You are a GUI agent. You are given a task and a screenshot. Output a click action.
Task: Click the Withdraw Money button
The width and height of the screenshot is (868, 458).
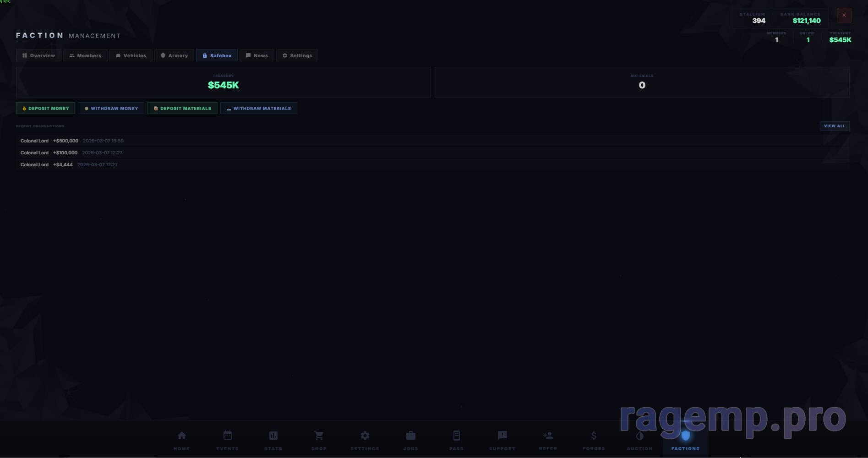click(x=111, y=109)
